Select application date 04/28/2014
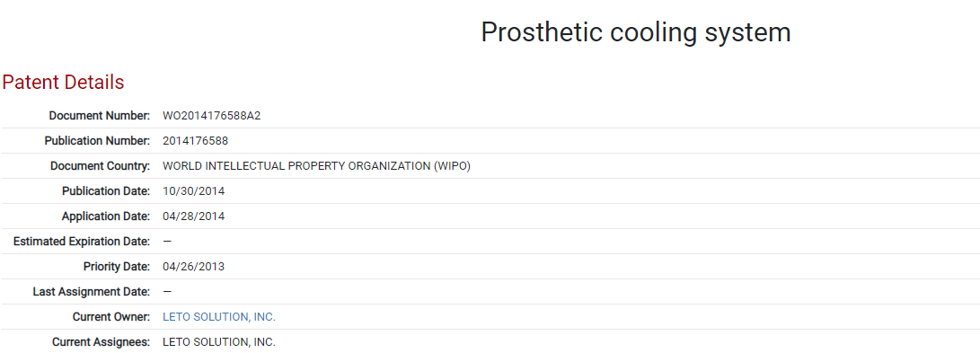 coord(194,216)
